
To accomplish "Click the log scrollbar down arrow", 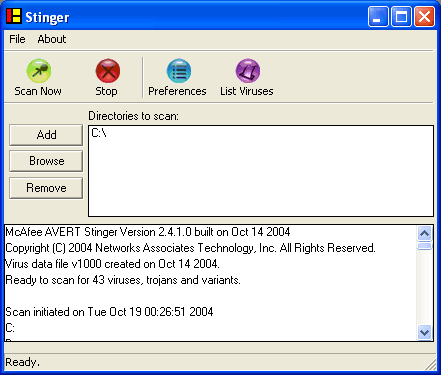I will tap(424, 332).
